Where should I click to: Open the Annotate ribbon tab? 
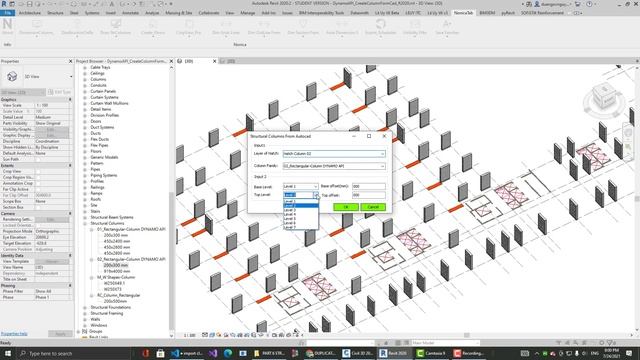click(x=131, y=13)
